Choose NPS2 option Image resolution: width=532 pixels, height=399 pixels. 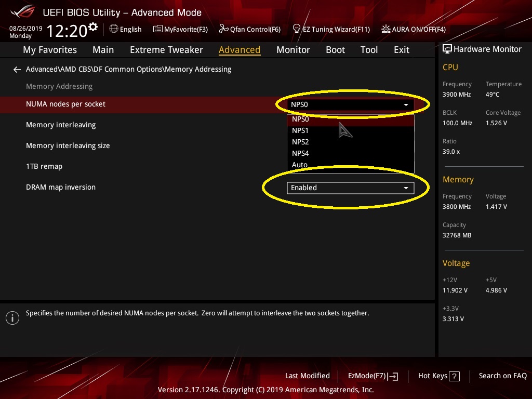pos(351,142)
